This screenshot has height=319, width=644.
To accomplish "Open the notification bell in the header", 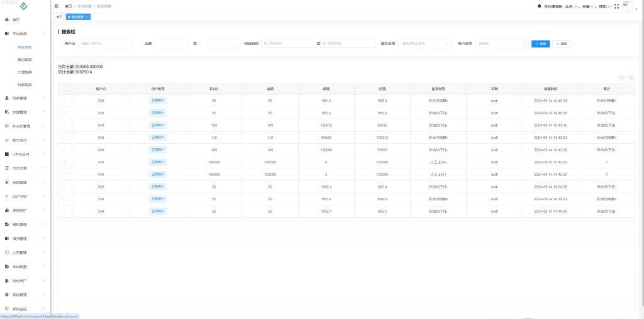I will click(x=539, y=6).
